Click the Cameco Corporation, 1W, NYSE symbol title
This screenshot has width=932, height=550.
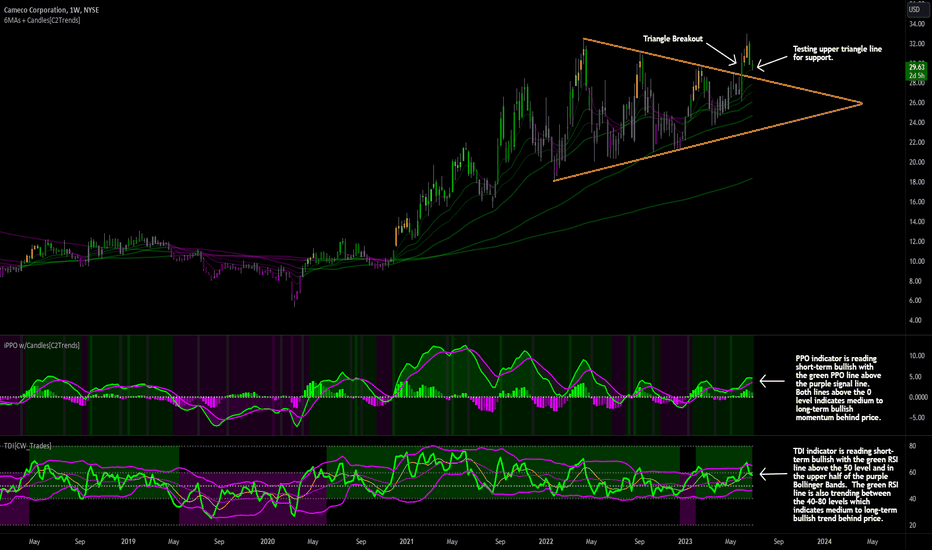[51, 10]
